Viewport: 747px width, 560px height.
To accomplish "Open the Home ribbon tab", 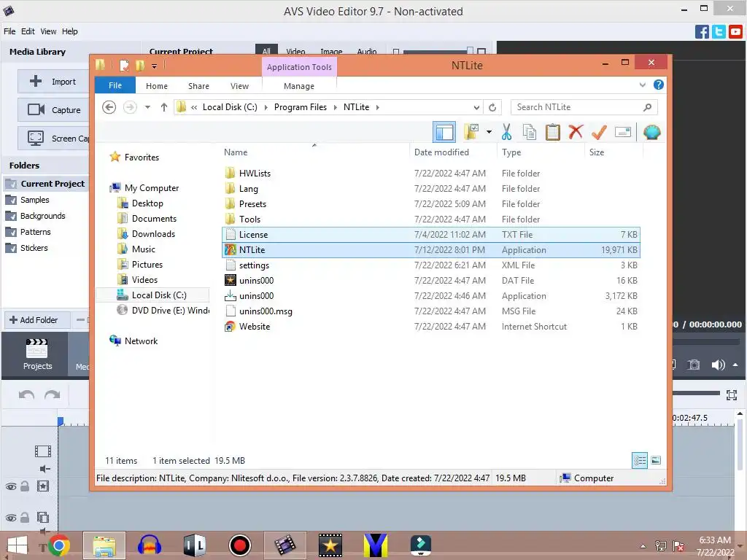I will tap(157, 86).
